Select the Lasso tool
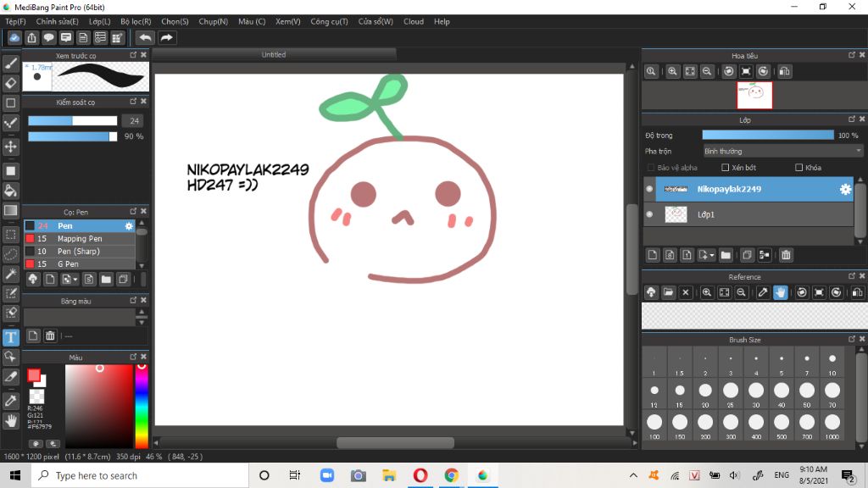The width and height of the screenshot is (868, 488). pyautogui.click(x=10, y=254)
